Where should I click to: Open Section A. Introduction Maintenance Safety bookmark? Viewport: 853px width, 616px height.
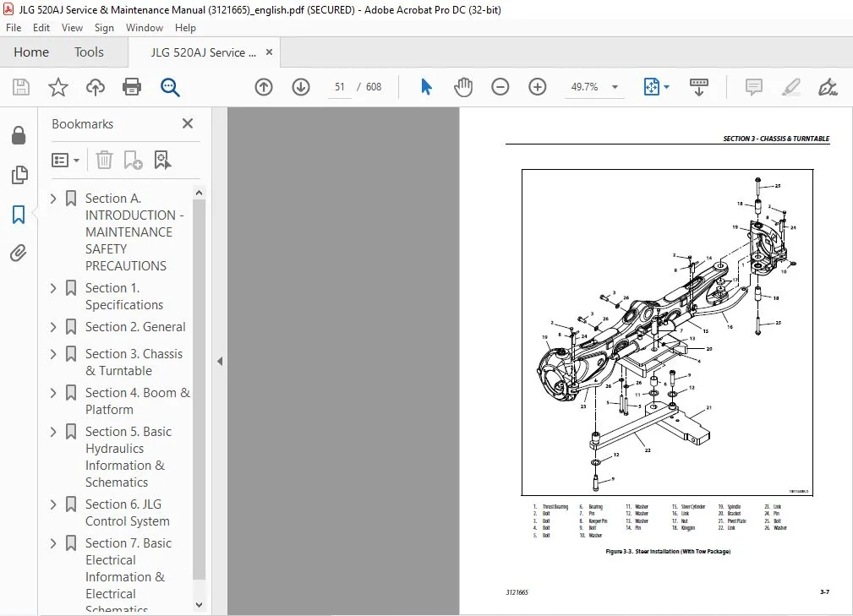click(134, 232)
